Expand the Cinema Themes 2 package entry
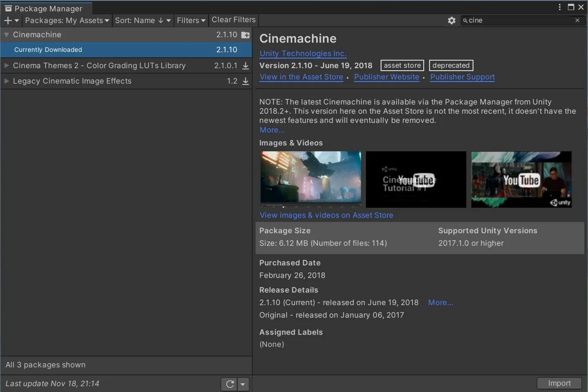 coord(6,66)
